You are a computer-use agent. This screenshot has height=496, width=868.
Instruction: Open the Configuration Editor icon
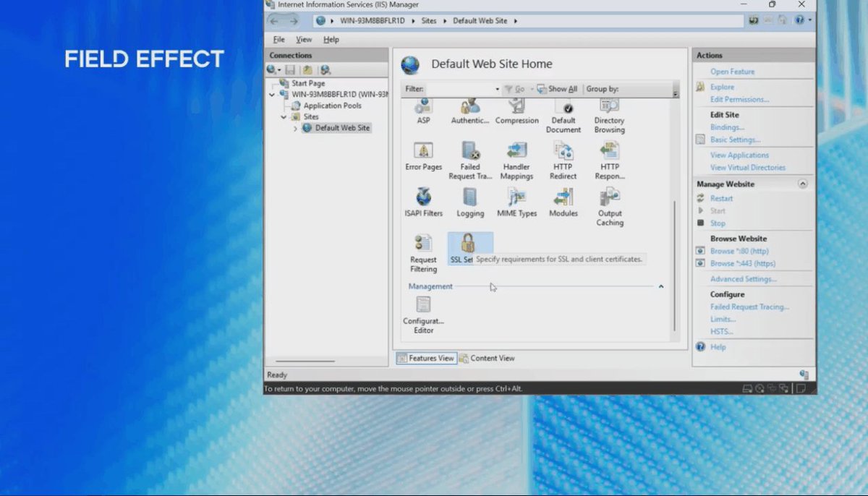(x=423, y=304)
